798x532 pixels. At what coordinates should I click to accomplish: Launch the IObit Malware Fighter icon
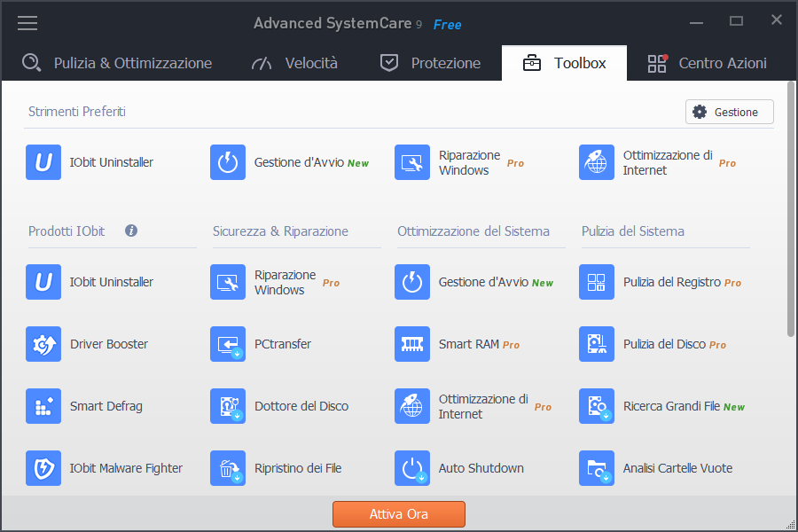click(x=43, y=468)
